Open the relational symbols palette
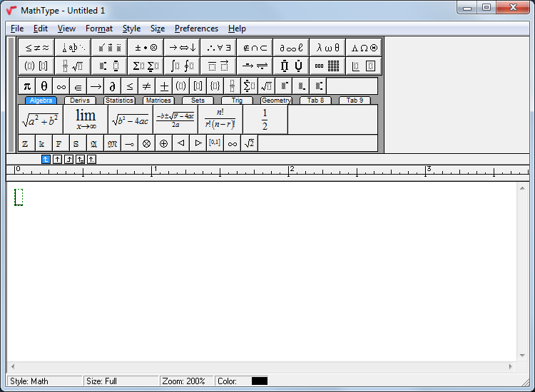Screen dimensions: 535x392 coord(37,48)
